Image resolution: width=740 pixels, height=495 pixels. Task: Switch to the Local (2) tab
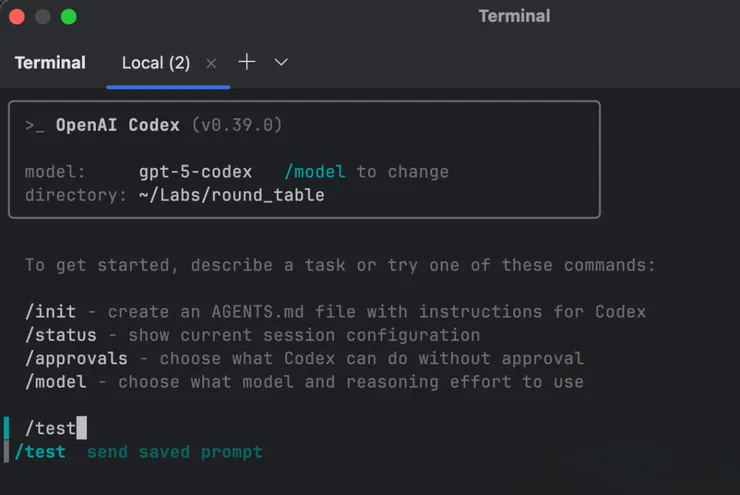coord(155,63)
